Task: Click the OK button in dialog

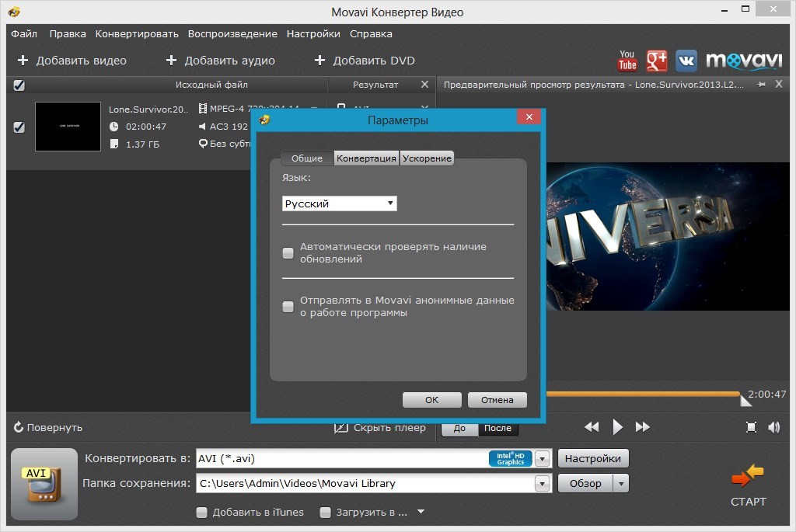Action: pyautogui.click(x=431, y=400)
